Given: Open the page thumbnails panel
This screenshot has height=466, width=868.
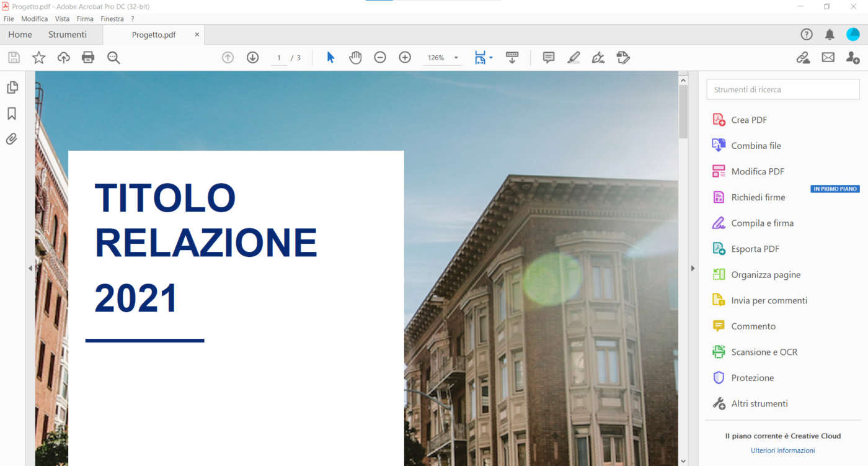Looking at the screenshot, I should 12,87.
